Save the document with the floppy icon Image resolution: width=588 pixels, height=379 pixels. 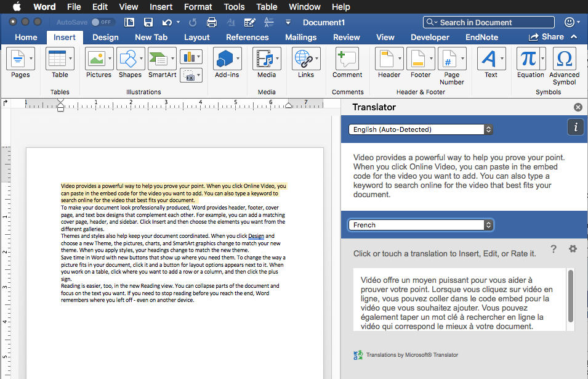pos(148,23)
